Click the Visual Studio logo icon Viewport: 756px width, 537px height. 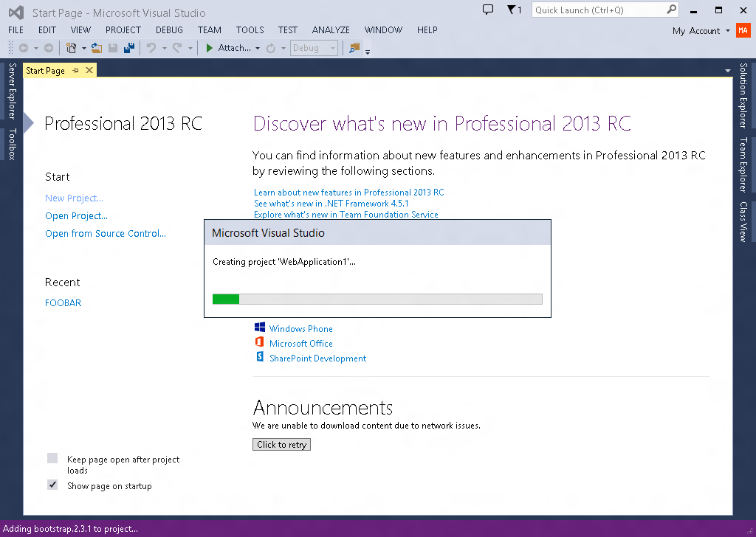coord(16,13)
